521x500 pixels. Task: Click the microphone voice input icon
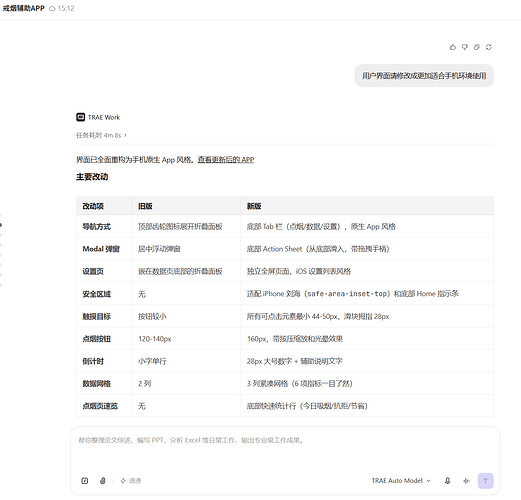click(448, 480)
